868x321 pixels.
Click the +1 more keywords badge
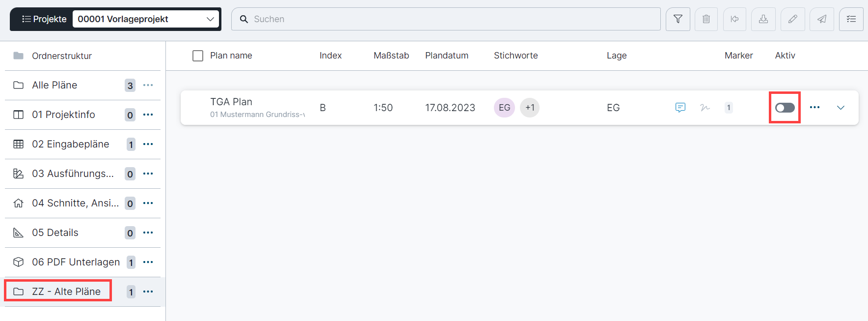pos(530,108)
